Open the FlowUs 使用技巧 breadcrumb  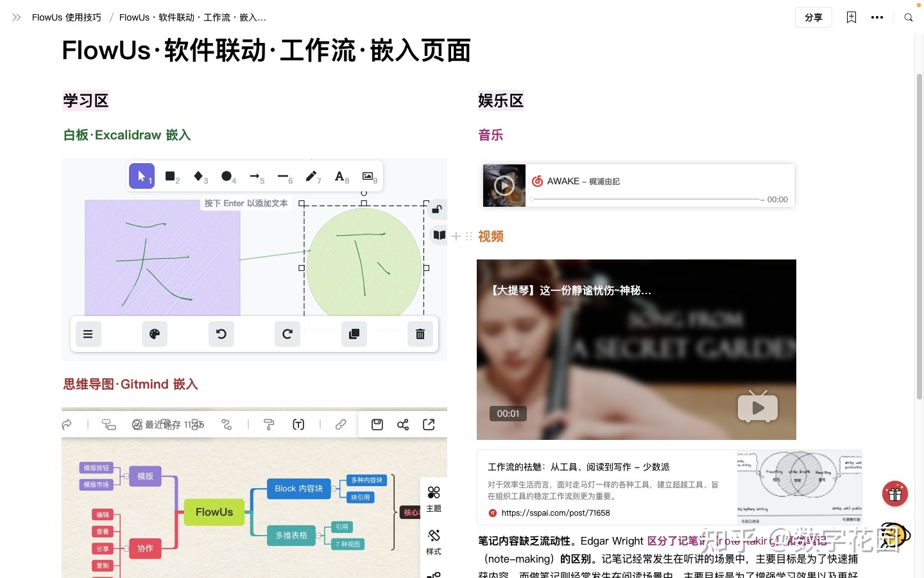tap(67, 17)
